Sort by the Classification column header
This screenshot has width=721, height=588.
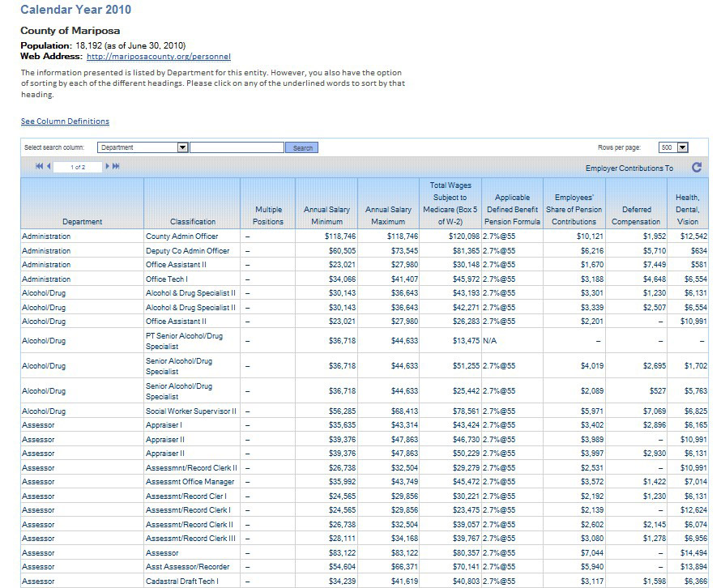(x=193, y=222)
